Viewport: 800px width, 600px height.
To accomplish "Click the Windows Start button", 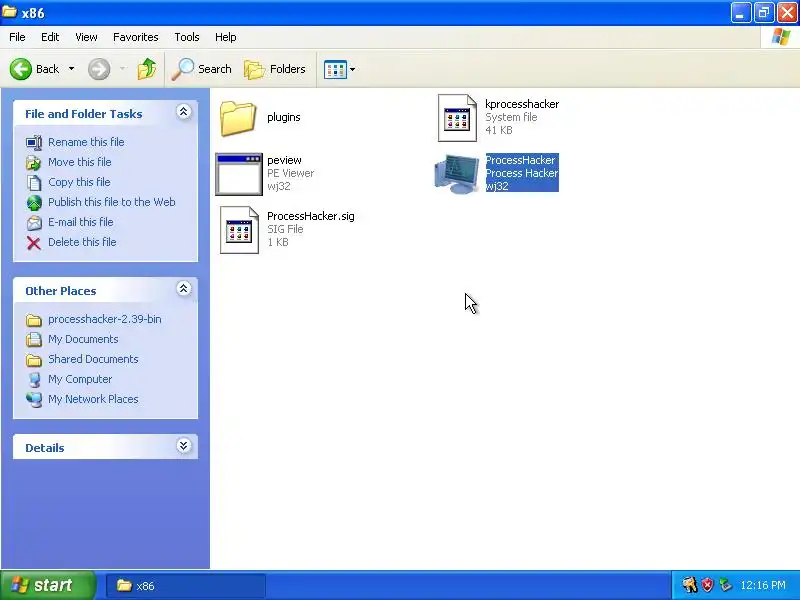I will (x=48, y=585).
